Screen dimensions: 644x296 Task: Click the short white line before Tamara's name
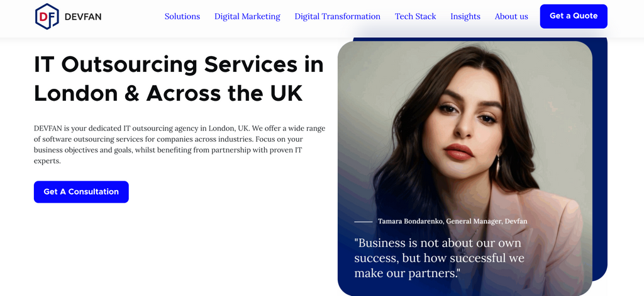[x=363, y=222]
